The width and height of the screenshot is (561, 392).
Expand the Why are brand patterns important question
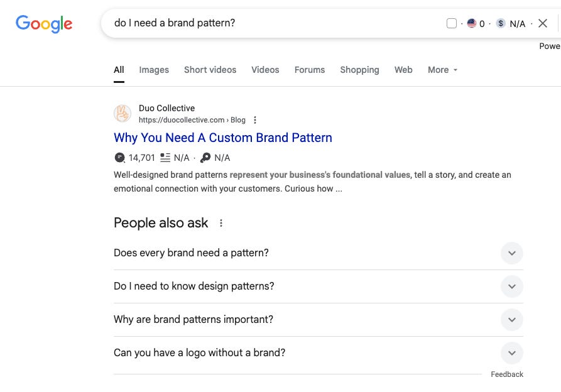tap(512, 320)
